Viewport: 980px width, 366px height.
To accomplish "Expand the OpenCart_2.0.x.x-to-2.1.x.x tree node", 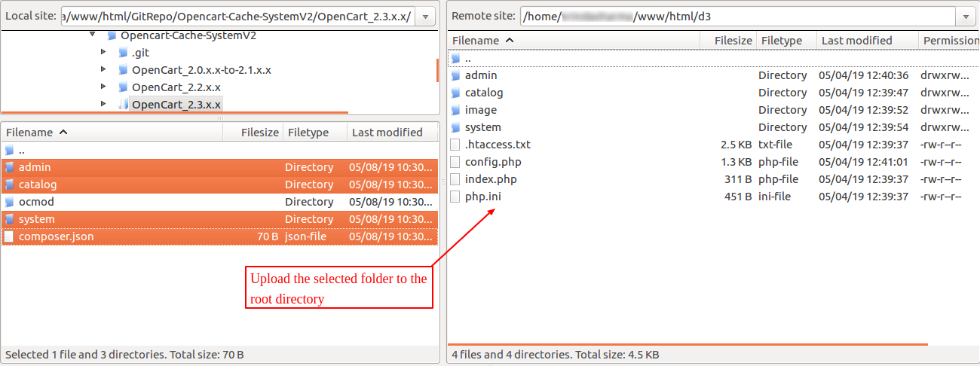I will (104, 69).
